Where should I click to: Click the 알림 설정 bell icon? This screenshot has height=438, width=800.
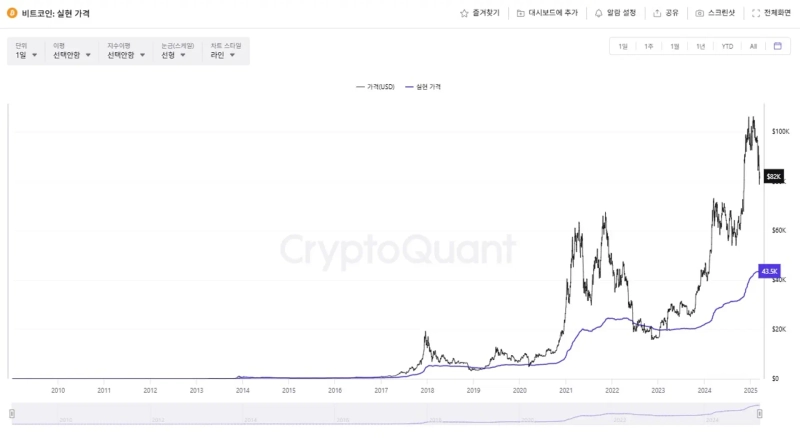click(x=598, y=13)
